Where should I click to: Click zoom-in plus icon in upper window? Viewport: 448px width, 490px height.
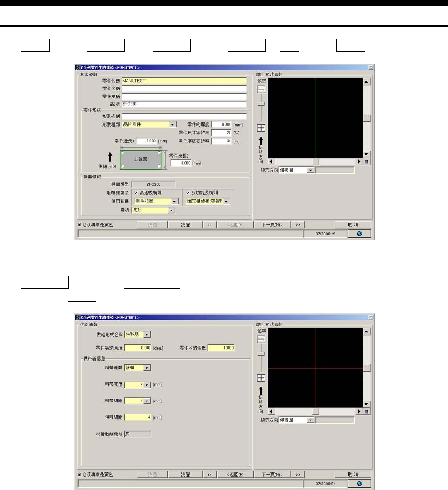point(261,128)
